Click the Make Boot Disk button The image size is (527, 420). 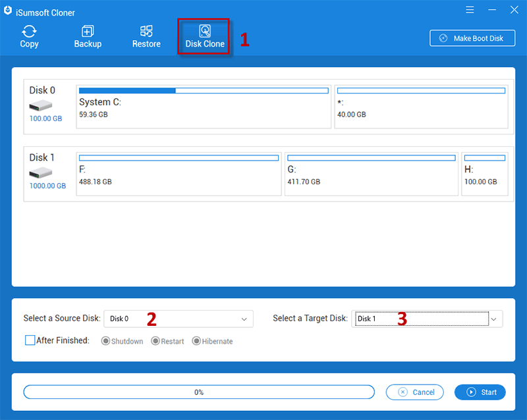click(472, 38)
